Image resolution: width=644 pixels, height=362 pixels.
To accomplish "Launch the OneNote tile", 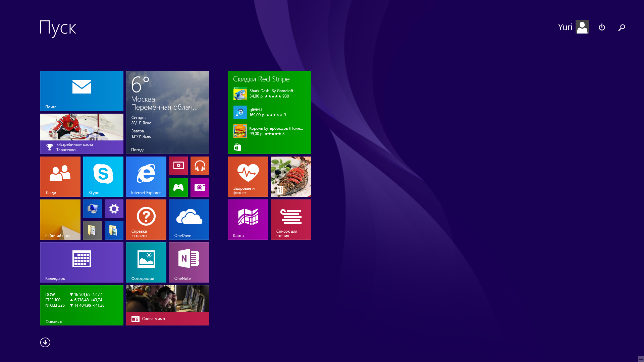I will [189, 262].
